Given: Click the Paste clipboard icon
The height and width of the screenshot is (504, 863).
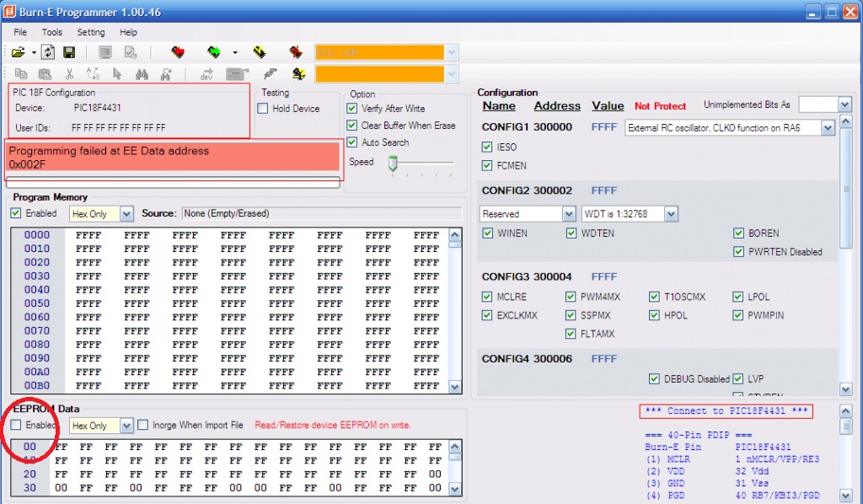Looking at the screenshot, I should [x=45, y=73].
